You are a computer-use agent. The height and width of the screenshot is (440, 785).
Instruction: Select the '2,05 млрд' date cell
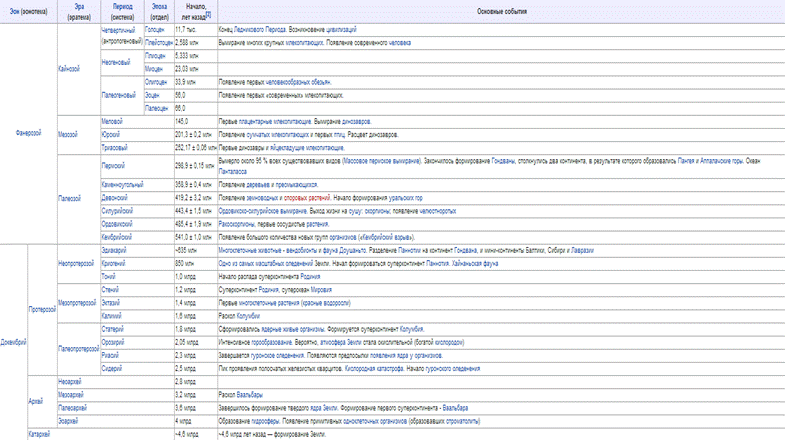pyautogui.click(x=196, y=342)
